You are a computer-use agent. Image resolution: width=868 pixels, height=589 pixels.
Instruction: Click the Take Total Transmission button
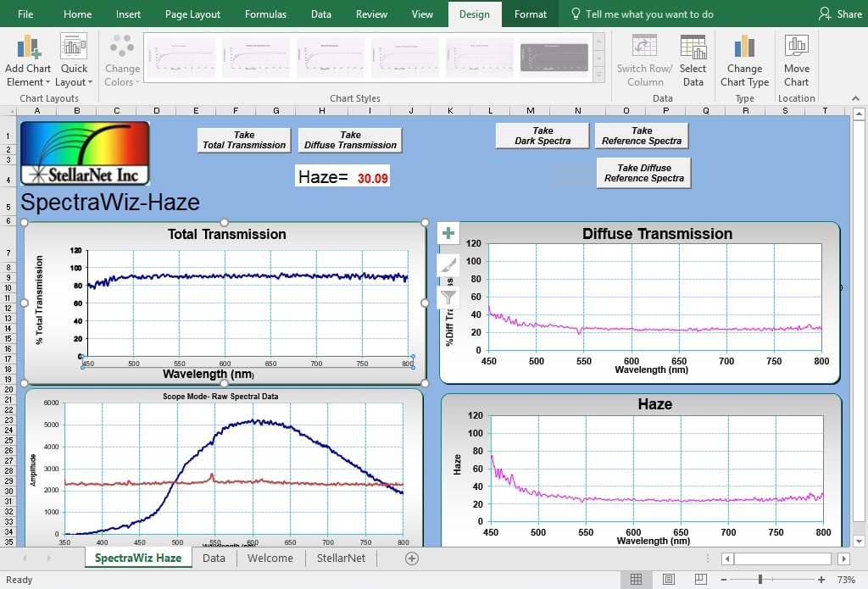tap(244, 140)
